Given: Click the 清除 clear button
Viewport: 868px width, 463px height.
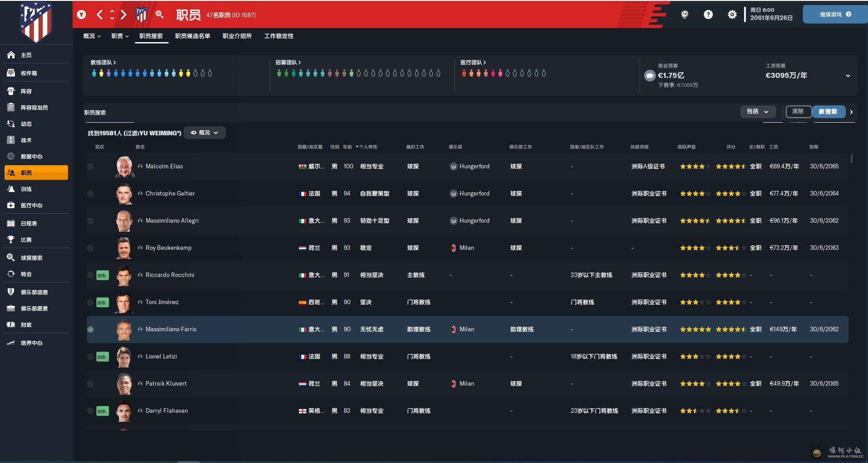Looking at the screenshot, I should [x=798, y=111].
